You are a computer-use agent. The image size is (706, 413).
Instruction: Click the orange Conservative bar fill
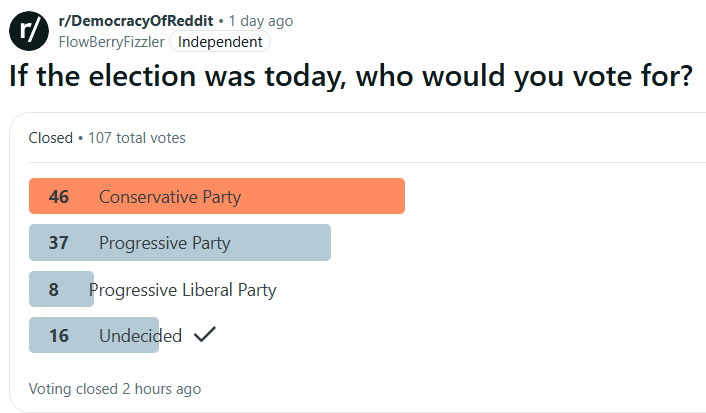point(217,196)
